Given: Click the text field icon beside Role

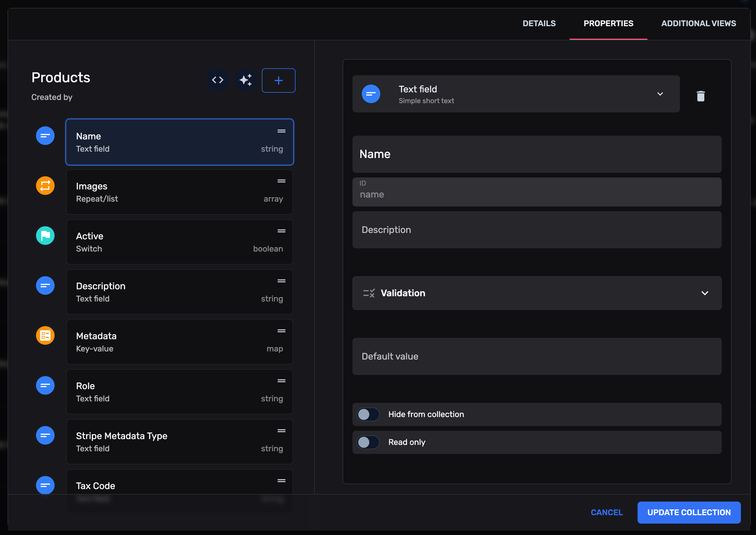Looking at the screenshot, I should coord(45,385).
